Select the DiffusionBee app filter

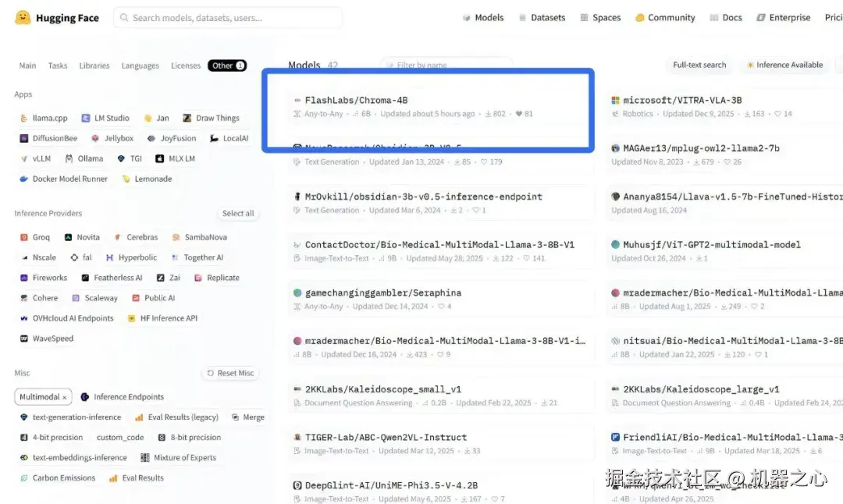coord(48,138)
